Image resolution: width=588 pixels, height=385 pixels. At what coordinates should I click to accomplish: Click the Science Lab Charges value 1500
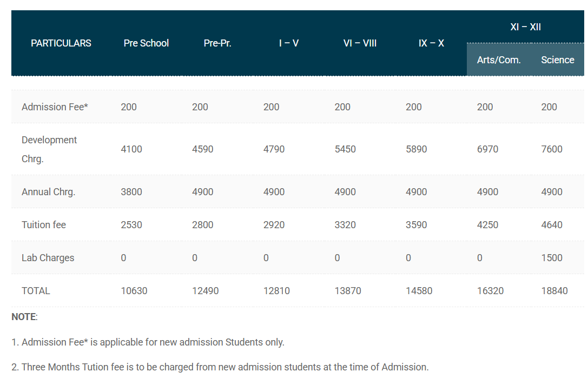click(551, 257)
